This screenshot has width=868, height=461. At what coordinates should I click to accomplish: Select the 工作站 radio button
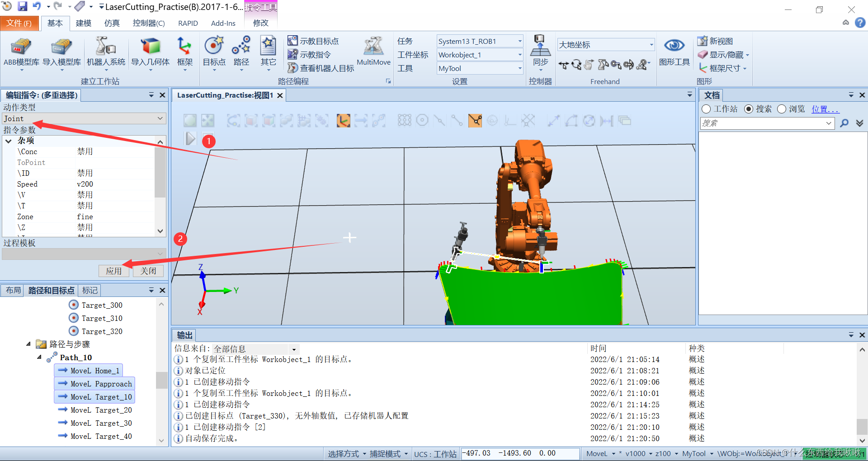click(706, 109)
